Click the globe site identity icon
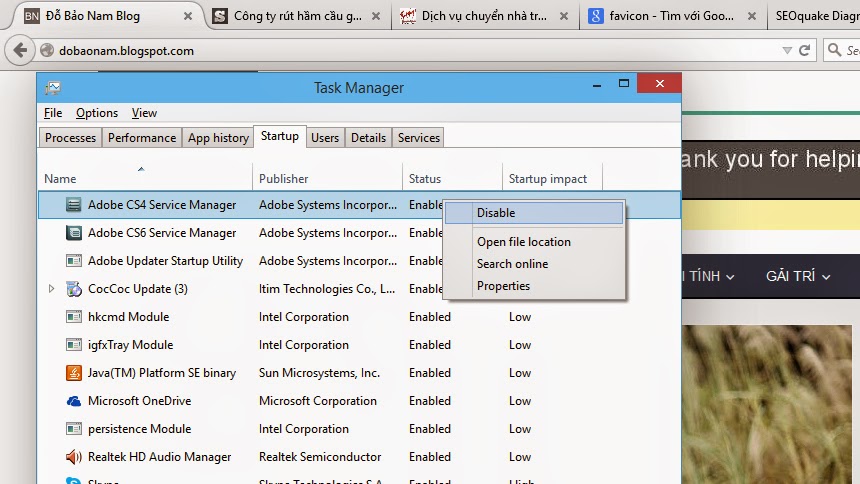This screenshot has width=860, height=484. (x=47, y=50)
